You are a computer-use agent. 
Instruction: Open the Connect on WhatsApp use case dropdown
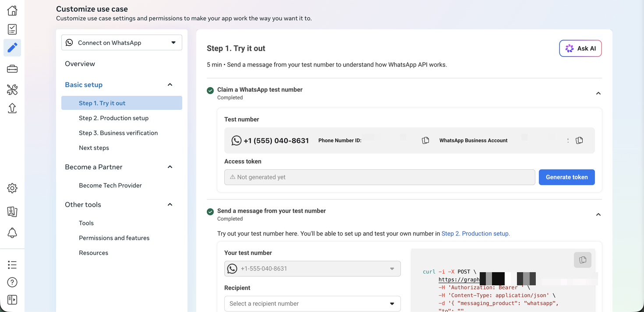[122, 43]
